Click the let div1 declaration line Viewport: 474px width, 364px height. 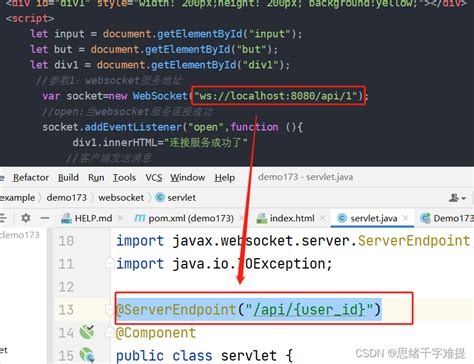[x=160, y=65]
